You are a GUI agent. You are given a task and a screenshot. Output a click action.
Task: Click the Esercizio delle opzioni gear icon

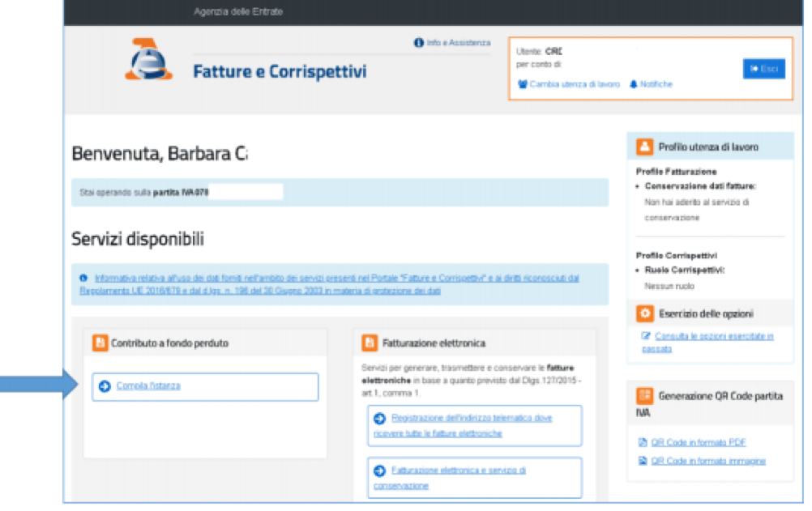[x=645, y=313]
